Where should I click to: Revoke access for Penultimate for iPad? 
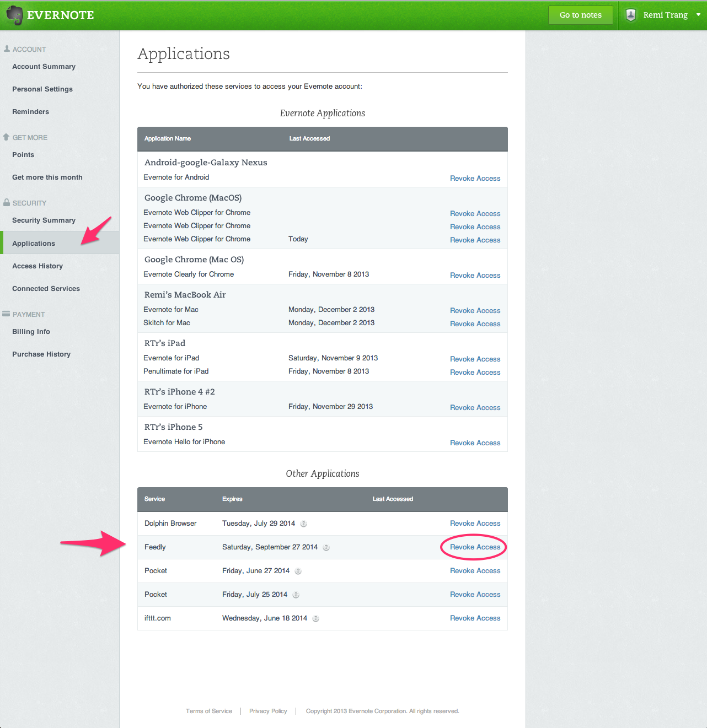[475, 373]
